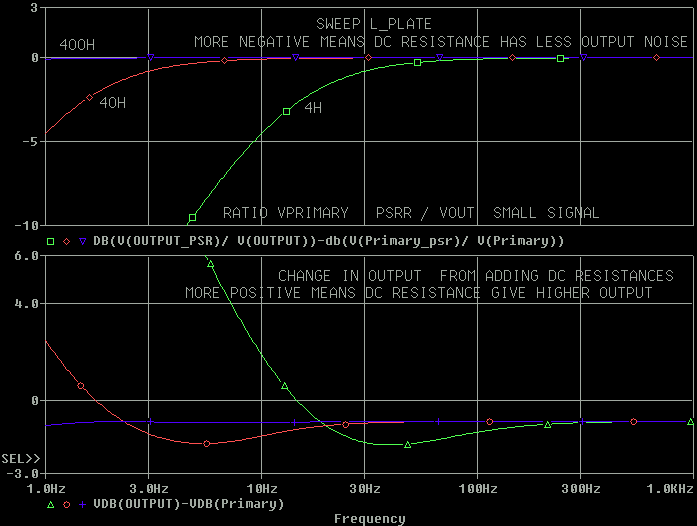Click the green triangle legend symbol in bottom plot
The width and height of the screenshot is (697, 526).
tap(51, 505)
